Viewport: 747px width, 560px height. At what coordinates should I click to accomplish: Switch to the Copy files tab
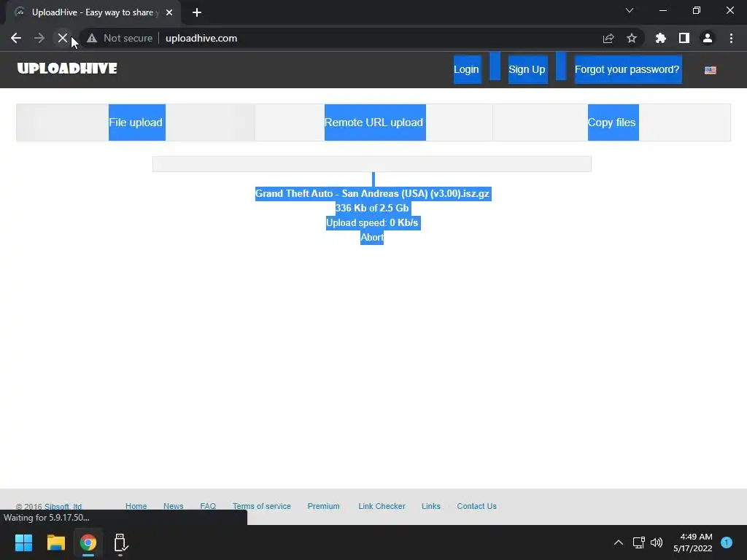point(613,122)
